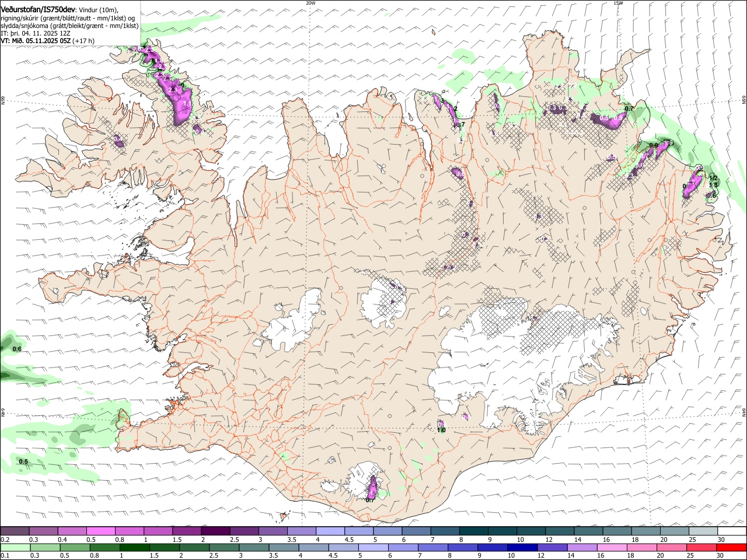Click the '0.9' precipitation value on the northeast coast
This screenshot has width=747, height=560.
tap(654, 145)
